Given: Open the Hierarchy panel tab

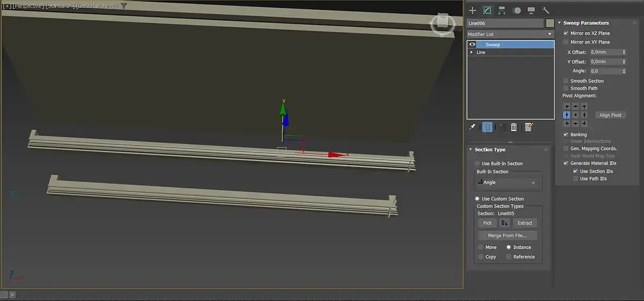Looking at the screenshot, I should 502,10.
